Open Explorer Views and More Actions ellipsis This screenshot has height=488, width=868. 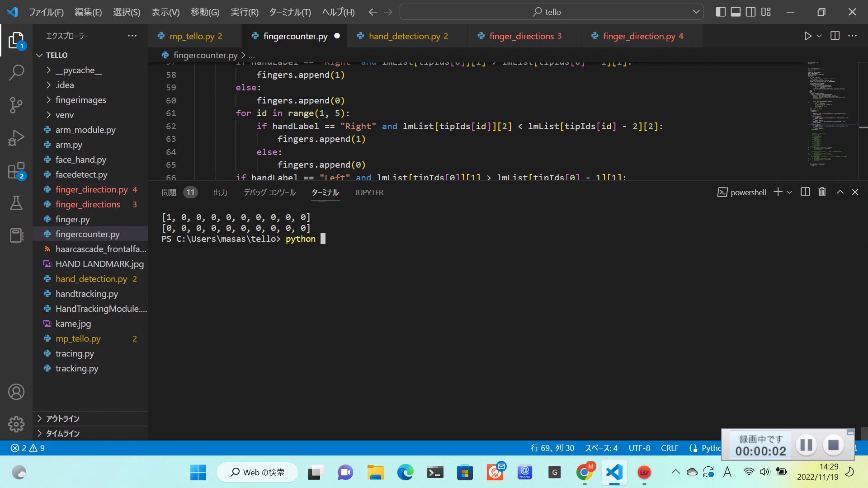click(132, 36)
